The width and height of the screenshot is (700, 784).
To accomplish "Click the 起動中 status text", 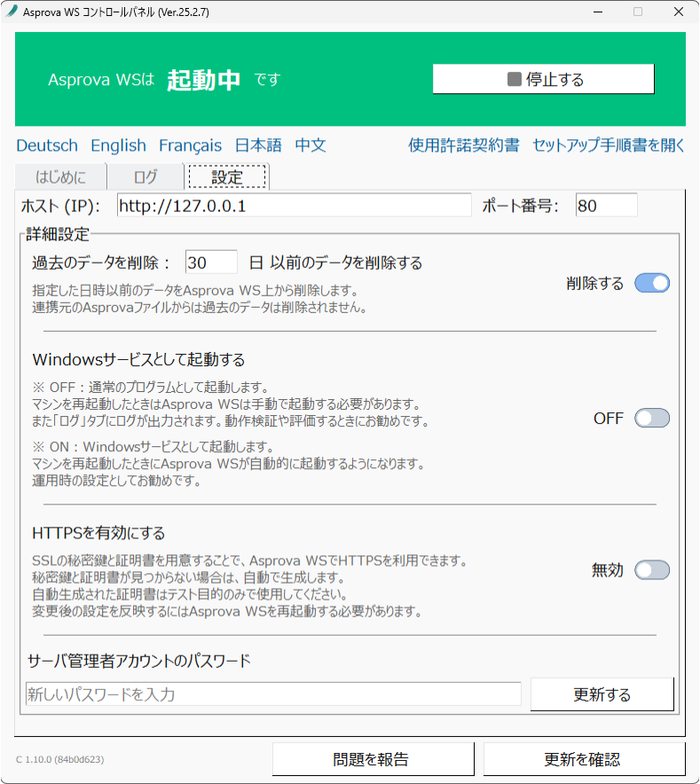I will coord(203,80).
